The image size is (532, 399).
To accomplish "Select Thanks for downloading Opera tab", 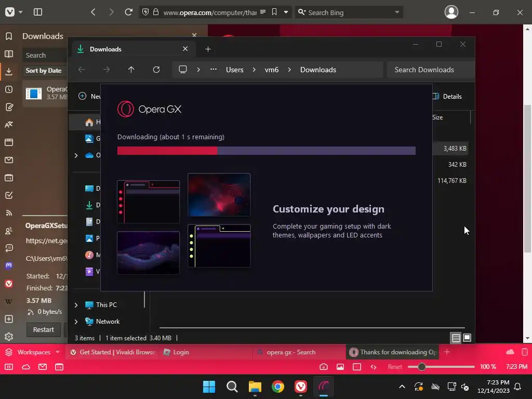I will click(x=392, y=352).
